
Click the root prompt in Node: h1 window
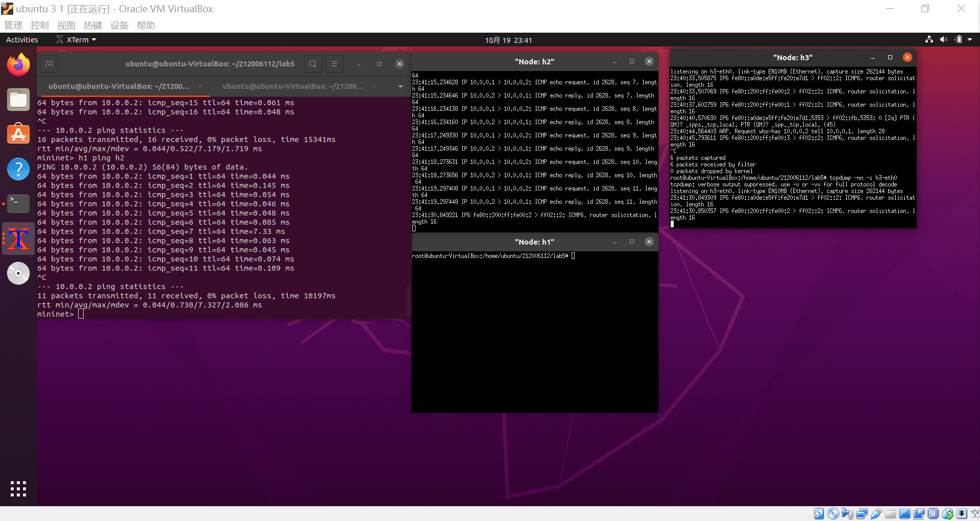click(x=490, y=256)
